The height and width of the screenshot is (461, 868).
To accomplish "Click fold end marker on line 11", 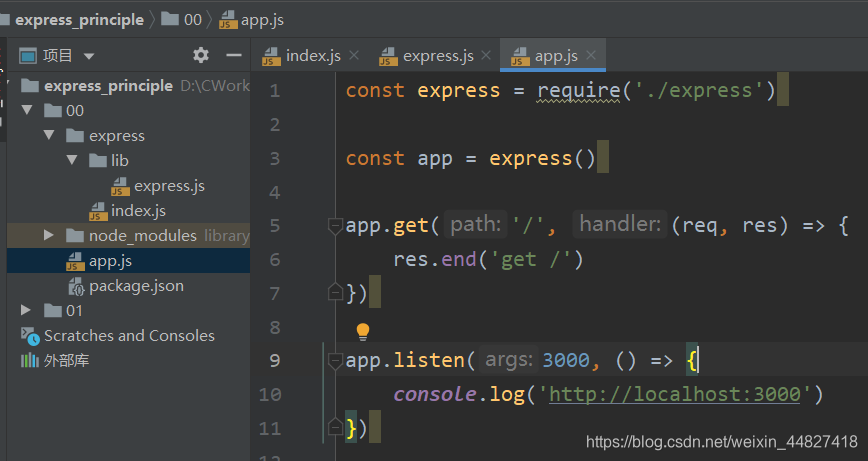I will (x=334, y=427).
